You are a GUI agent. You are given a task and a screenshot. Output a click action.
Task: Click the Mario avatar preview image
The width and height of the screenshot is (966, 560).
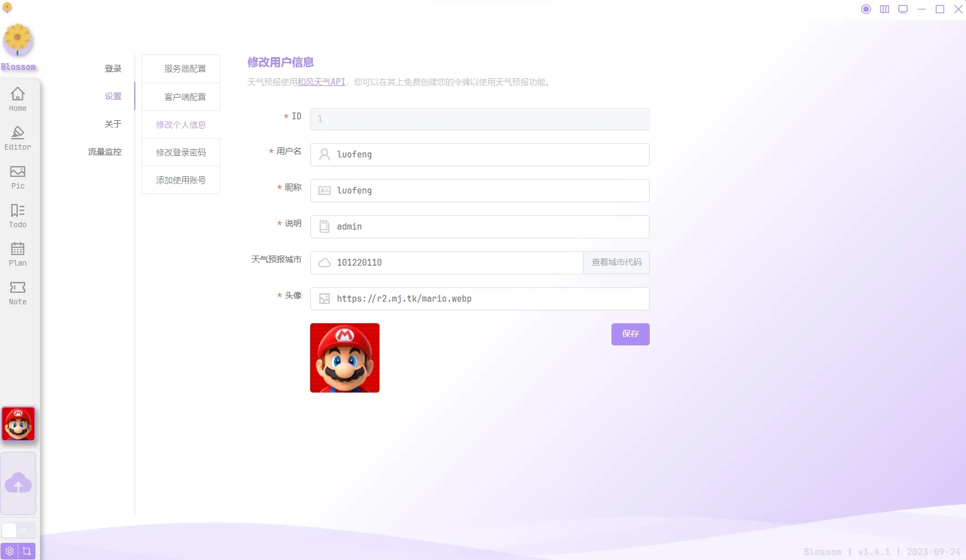345,358
